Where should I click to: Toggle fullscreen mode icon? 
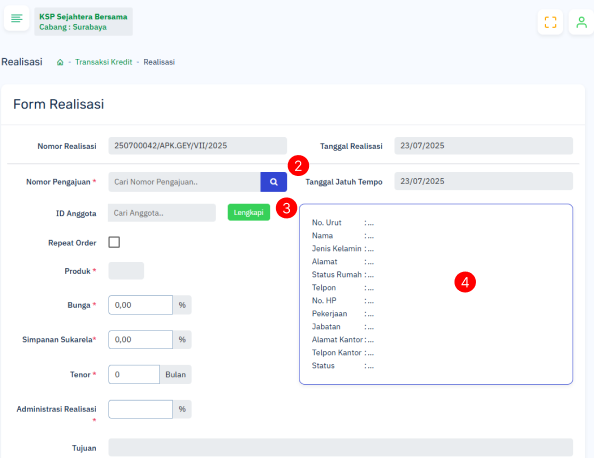point(550,22)
